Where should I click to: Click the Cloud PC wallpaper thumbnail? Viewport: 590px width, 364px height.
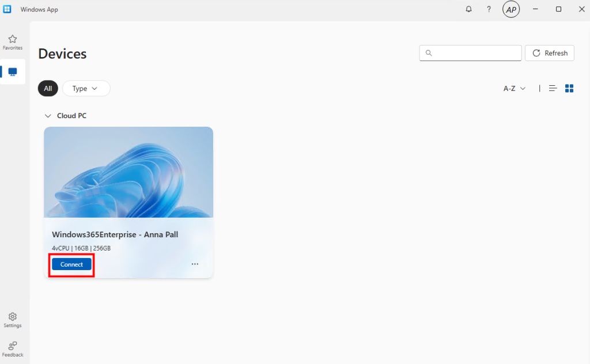pos(128,172)
